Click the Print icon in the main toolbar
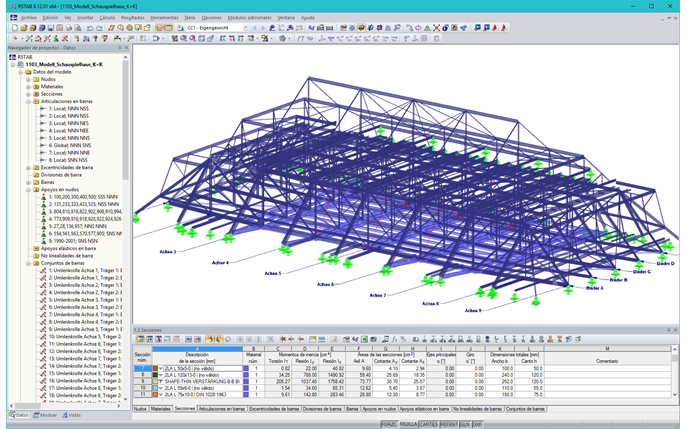The image size is (686, 429). (x=69, y=28)
